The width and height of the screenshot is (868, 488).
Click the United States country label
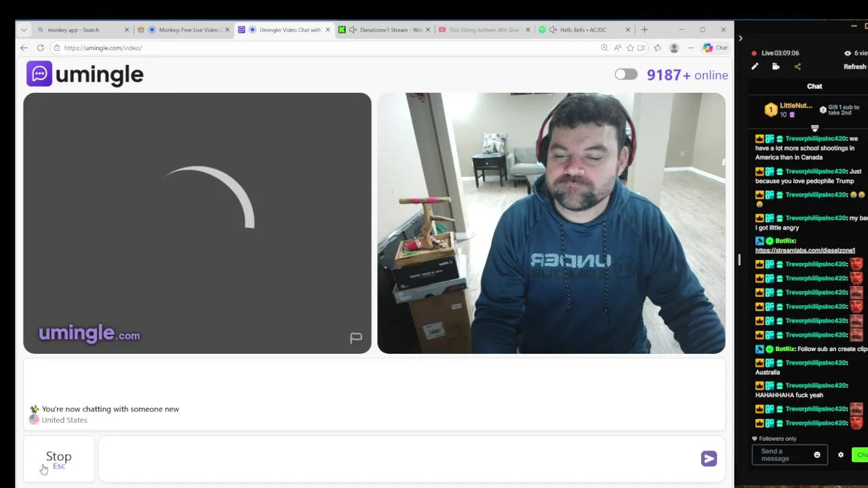point(64,420)
